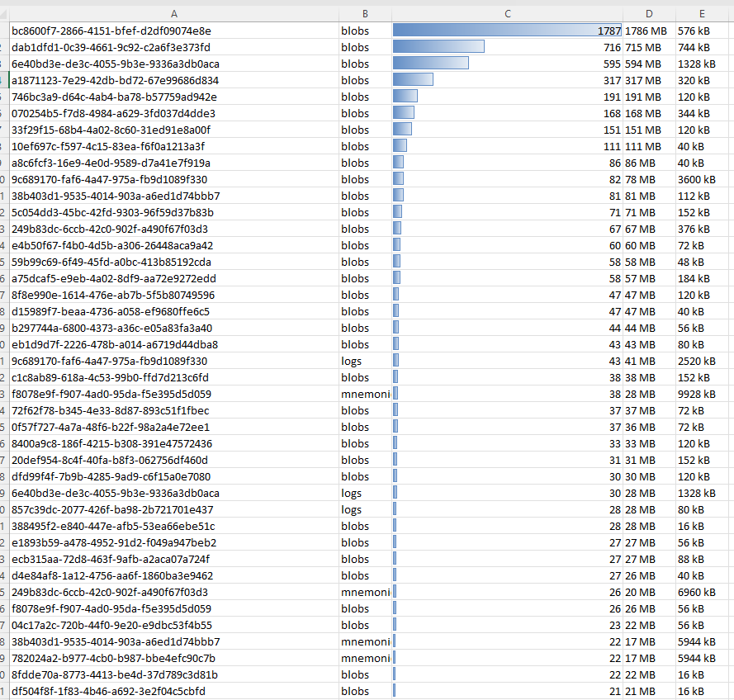Viewport: 734px width, 700px height.
Task: Select the data bar cell showing 716
Action: [x=507, y=47]
